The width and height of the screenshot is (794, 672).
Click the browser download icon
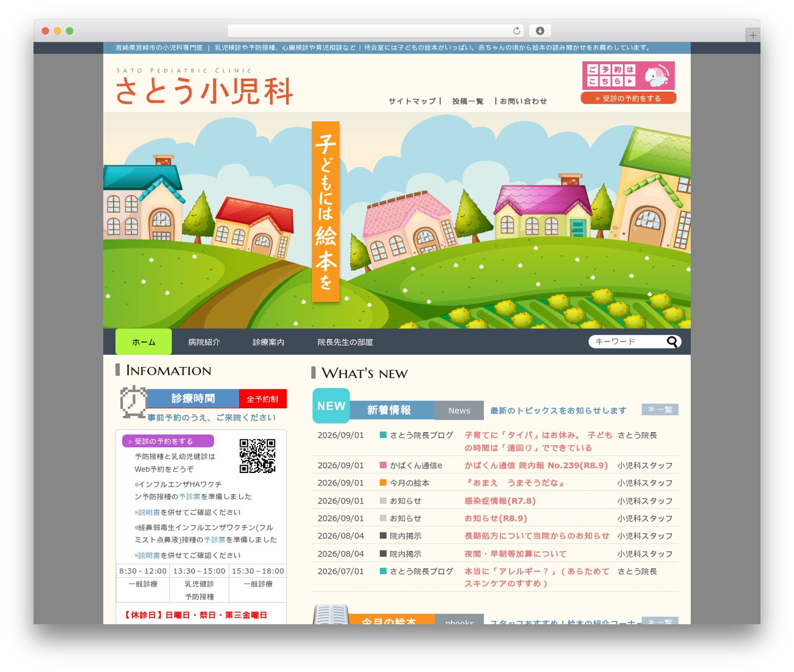pyautogui.click(x=540, y=31)
